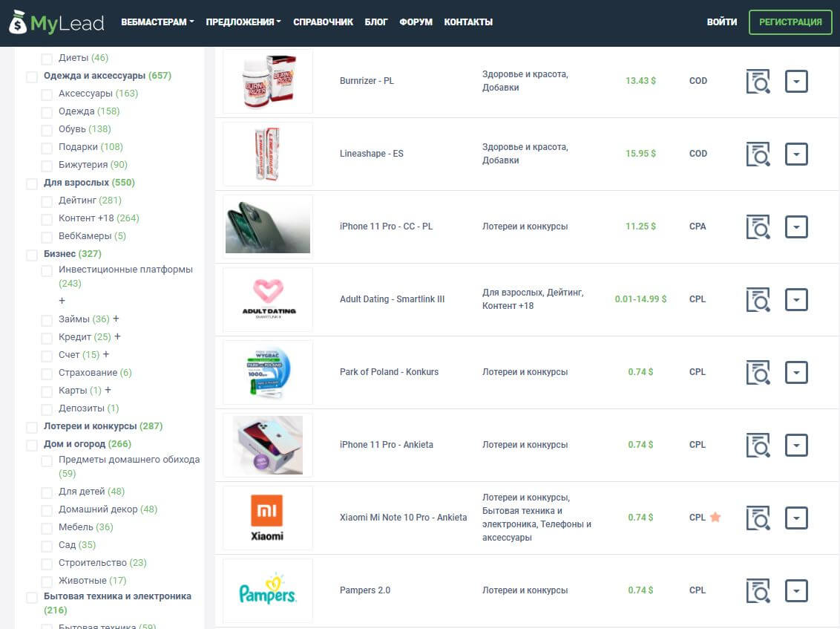Click the MyLead logo
The width and height of the screenshot is (840, 629).
click(x=56, y=22)
